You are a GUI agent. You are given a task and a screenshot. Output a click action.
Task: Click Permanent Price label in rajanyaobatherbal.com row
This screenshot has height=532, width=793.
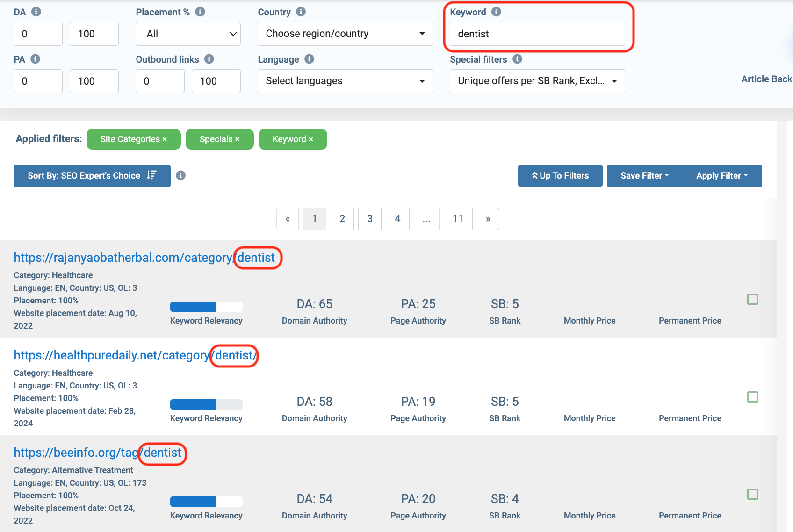(690, 321)
